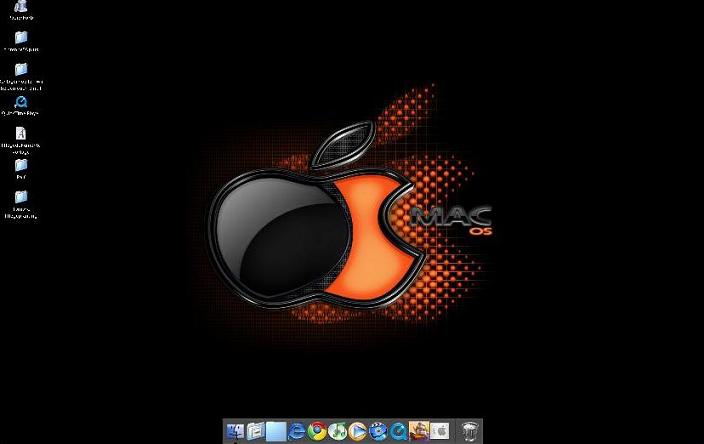Viewport: 704px width, 444px height.
Task: Open the grey Apple logo preferences dock icon
Action: [x=440, y=431]
